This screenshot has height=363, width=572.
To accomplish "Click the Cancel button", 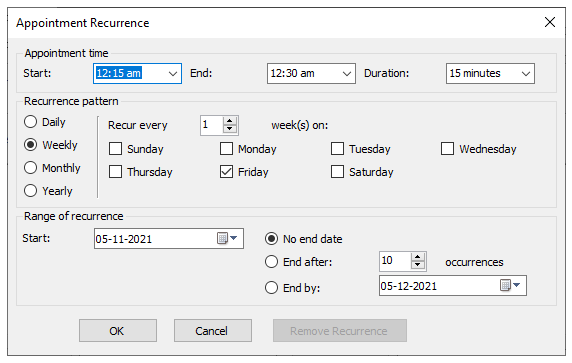I will pos(213,331).
